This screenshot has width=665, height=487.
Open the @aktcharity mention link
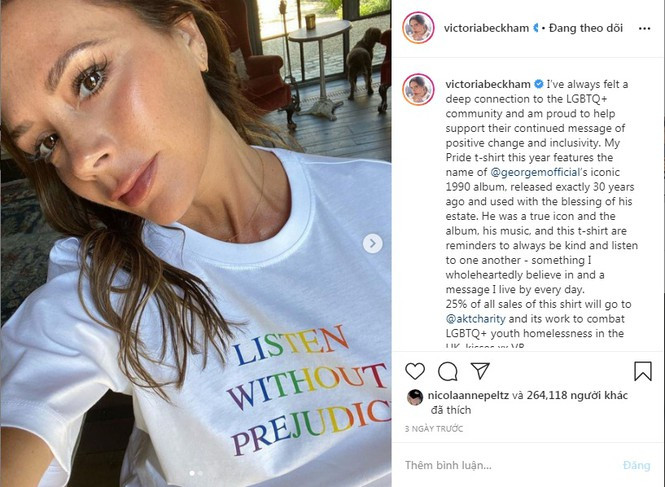pyautogui.click(x=475, y=319)
